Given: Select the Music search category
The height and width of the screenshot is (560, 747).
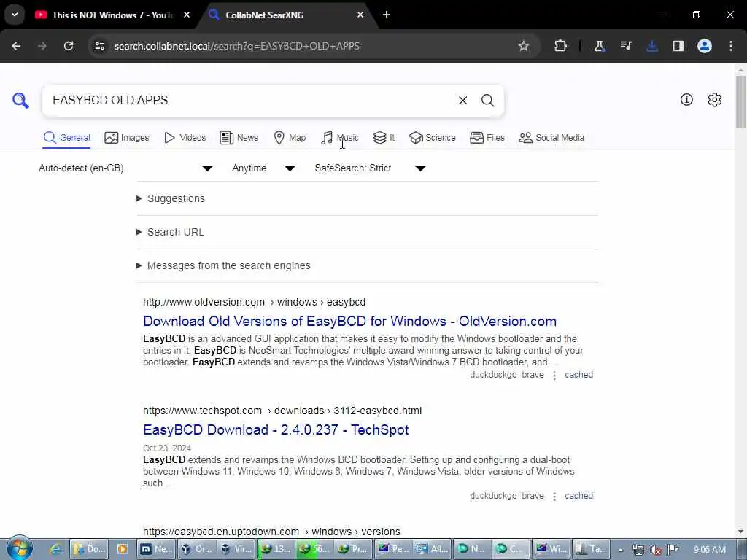Looking at the screenshot, I should (339, 138).
